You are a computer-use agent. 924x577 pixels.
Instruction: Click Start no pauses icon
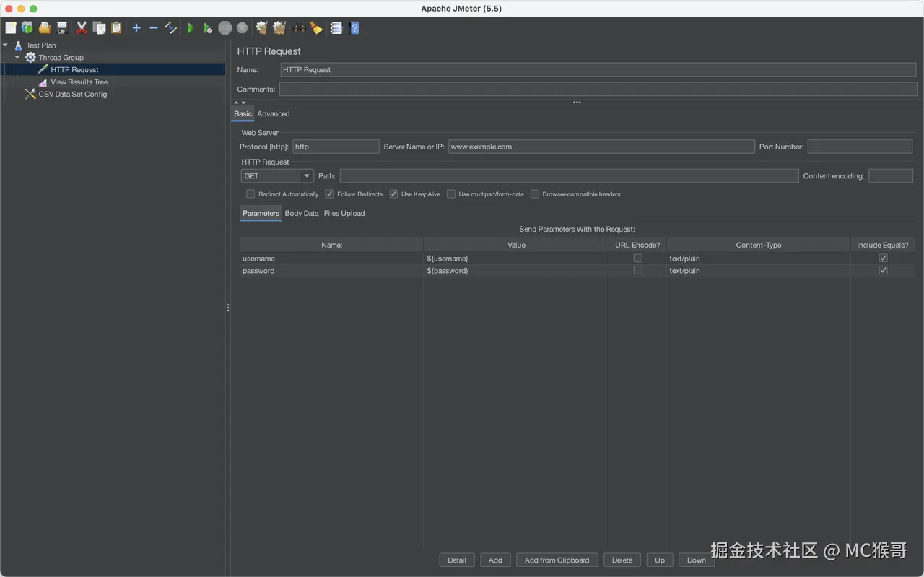click(208, 28)
